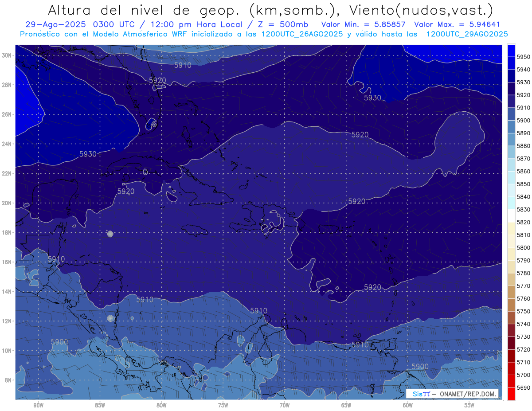Image resolution: width=532 pixels, height=411 pixels.
Task: Click the 'Pronóstico con el Modelo Atmosferico WRF' text
Action: tap(101, 34)
